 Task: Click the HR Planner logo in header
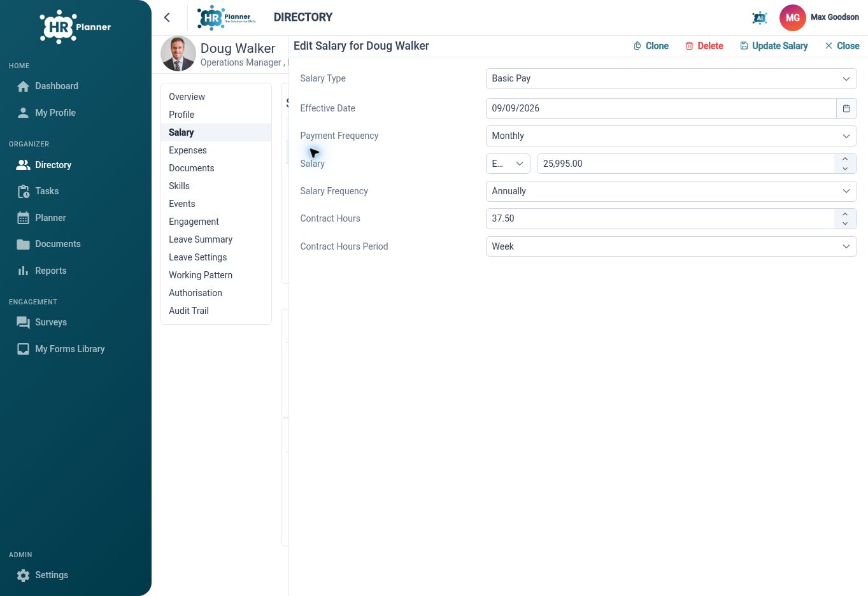pyautogui.click(x=227, y=18)
